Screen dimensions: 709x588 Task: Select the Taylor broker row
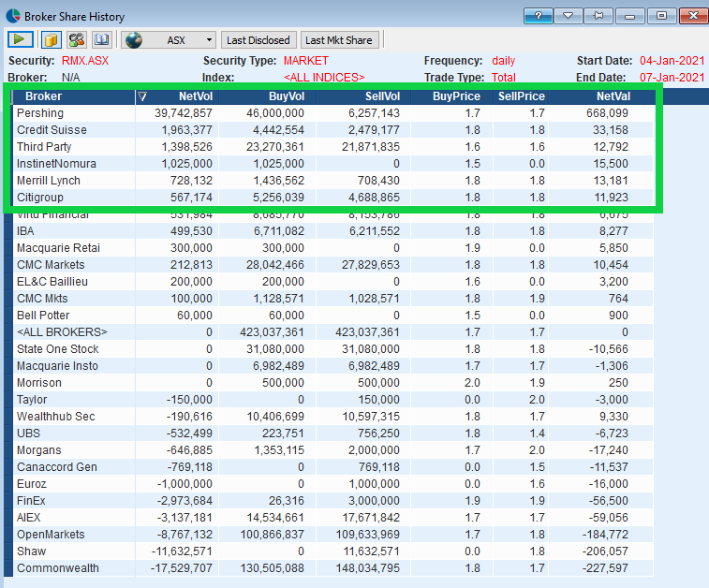(x=333, y=400)
